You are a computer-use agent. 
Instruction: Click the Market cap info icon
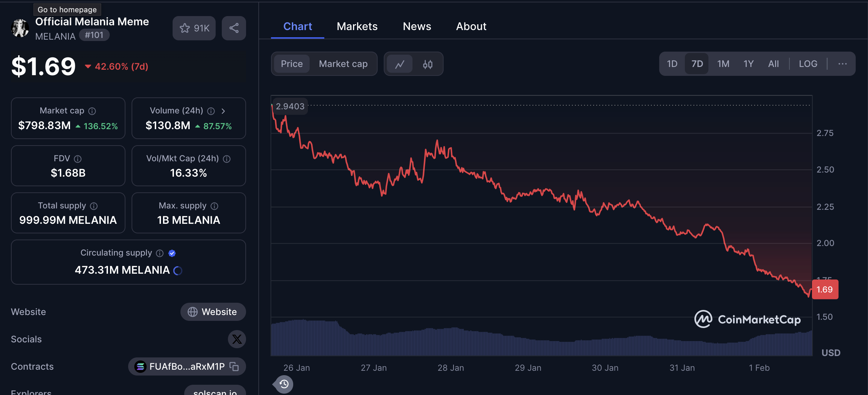92,111
